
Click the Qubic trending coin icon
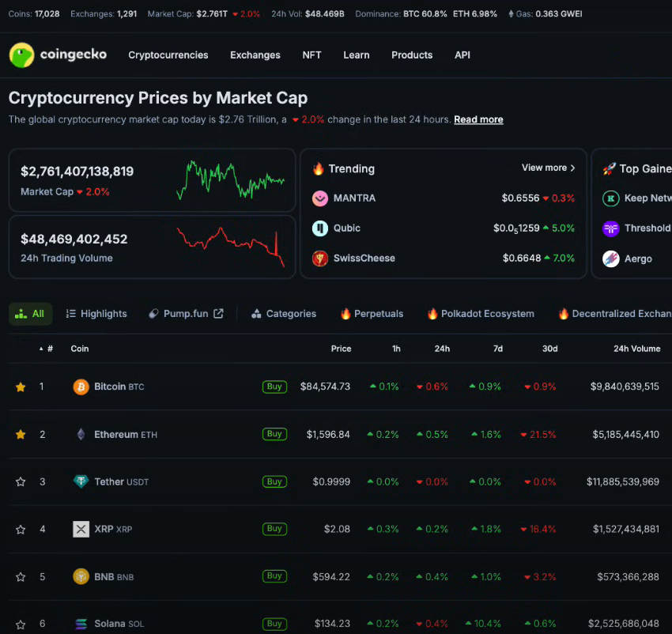320,228
